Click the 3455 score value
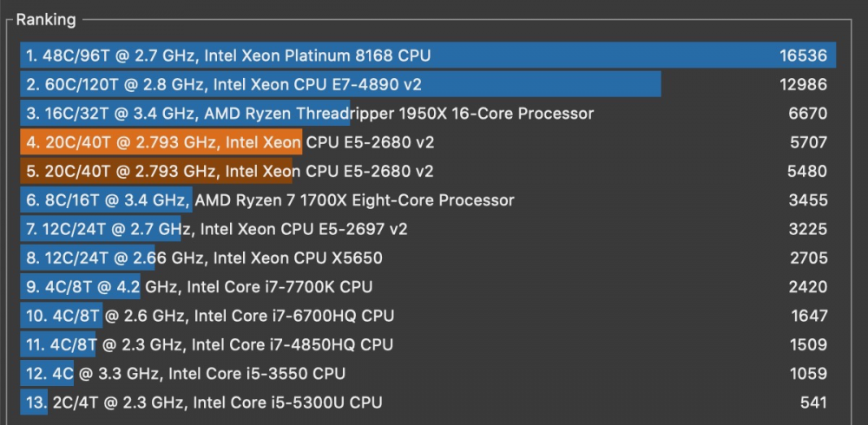The width and height of the screenshot is (868, 425). (808, 199)
